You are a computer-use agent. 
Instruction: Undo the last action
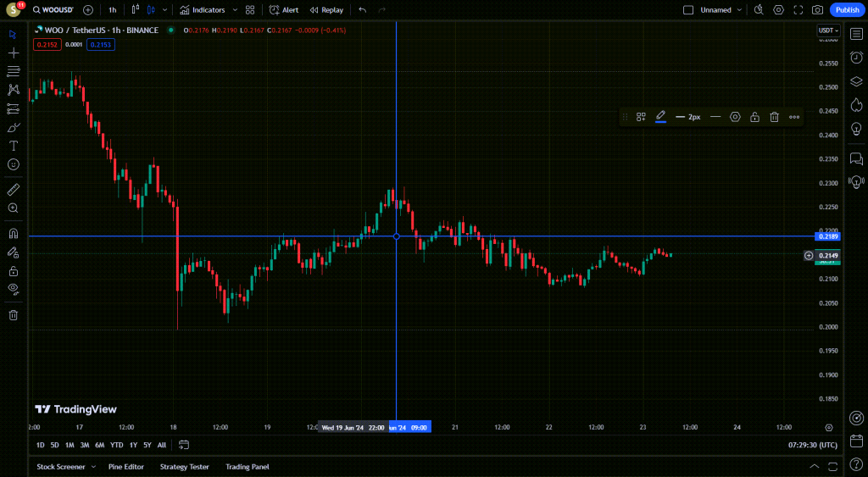click(x=362, y=10)
